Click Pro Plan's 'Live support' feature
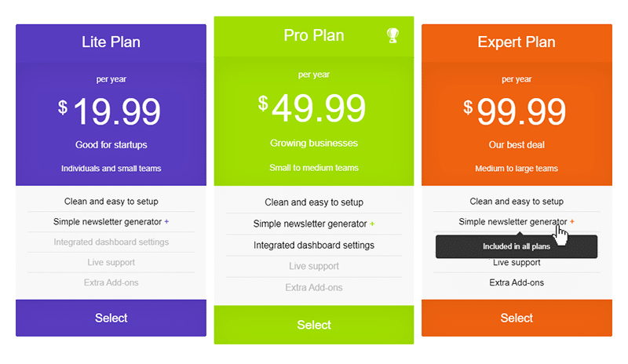 coord(314,267)
